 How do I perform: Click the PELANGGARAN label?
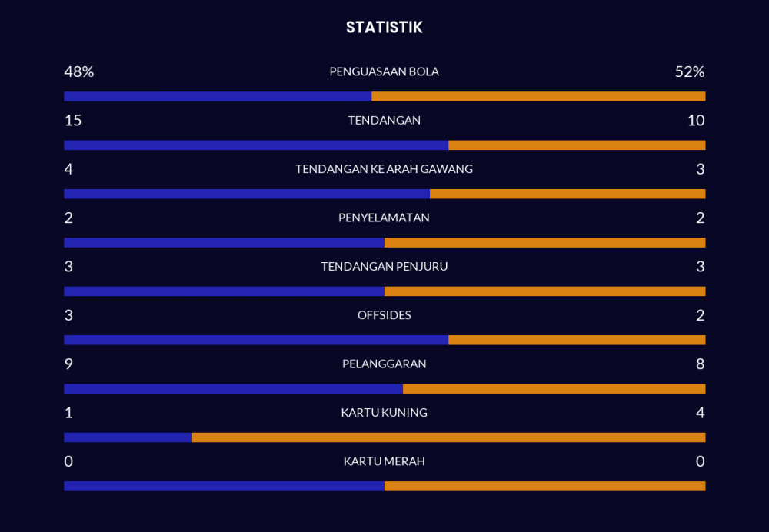click(384, 364)
